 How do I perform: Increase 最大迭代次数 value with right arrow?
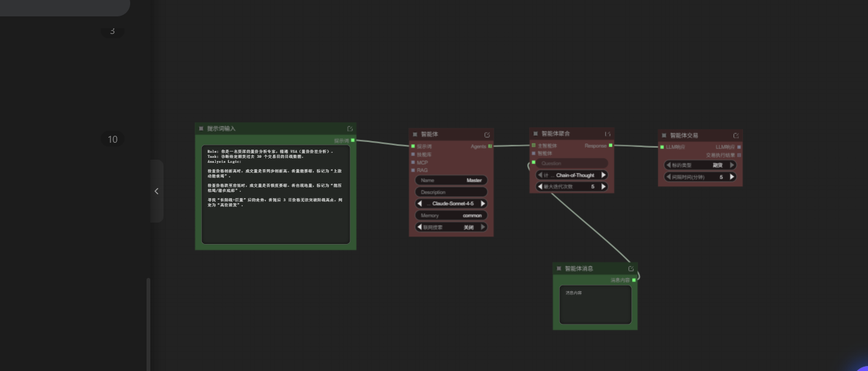click(603, 187)
